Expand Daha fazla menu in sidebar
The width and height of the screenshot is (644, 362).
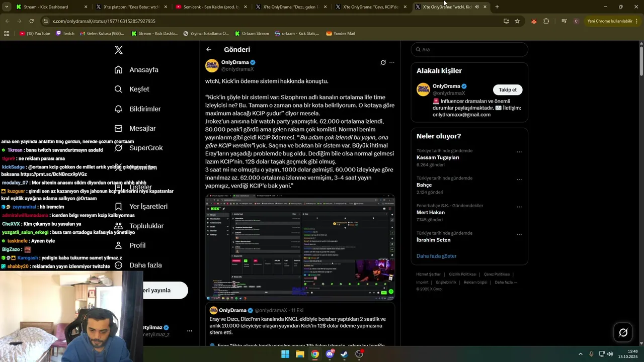138,265
